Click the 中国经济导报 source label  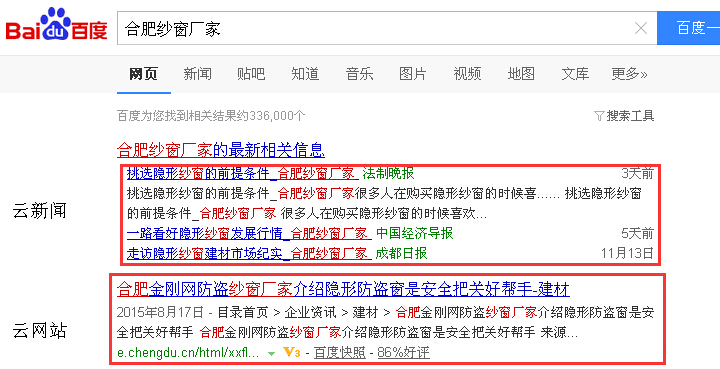coord(414,234)
